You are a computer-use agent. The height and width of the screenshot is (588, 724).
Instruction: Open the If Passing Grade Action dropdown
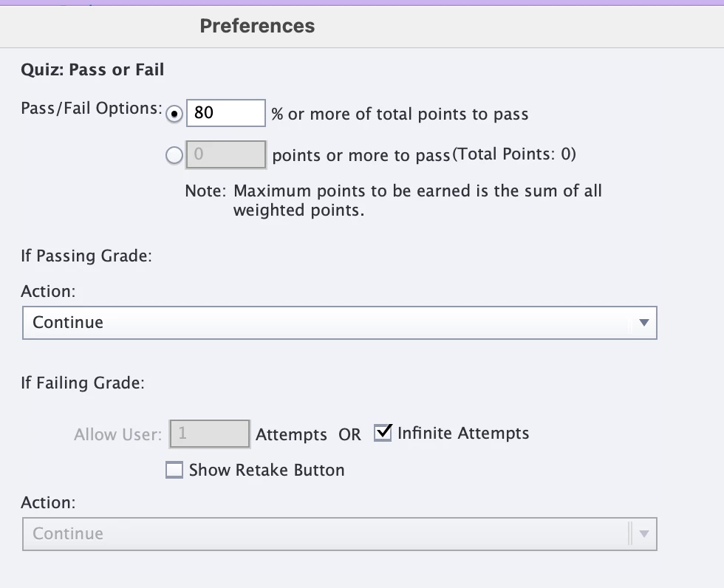tap(340, 323)
